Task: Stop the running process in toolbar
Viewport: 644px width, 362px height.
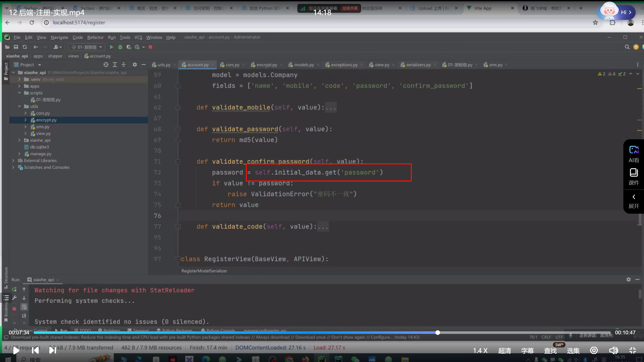Action: [150, 47]
